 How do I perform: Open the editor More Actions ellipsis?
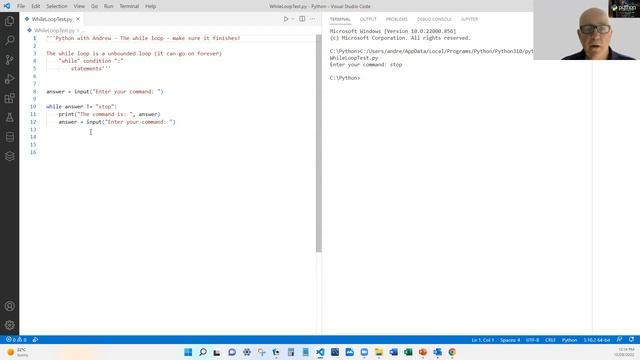coord(312,19)
